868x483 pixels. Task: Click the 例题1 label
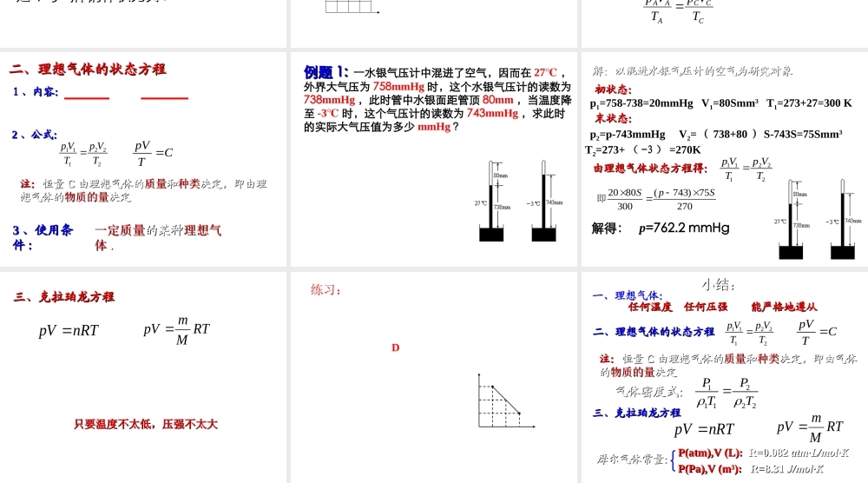[326, 72]
